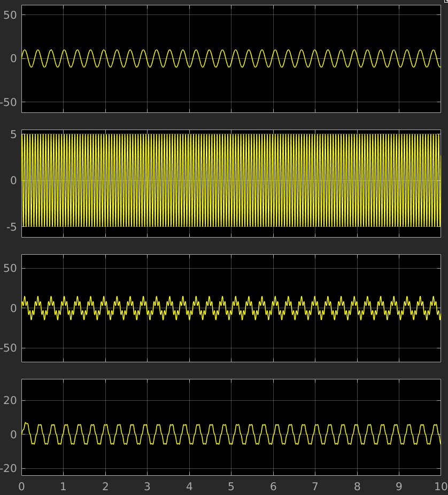Click the y-axis label 20 on bottom plot
Image resolution: width=448 pixels, height=495 pixels.
tap(12, 400)
